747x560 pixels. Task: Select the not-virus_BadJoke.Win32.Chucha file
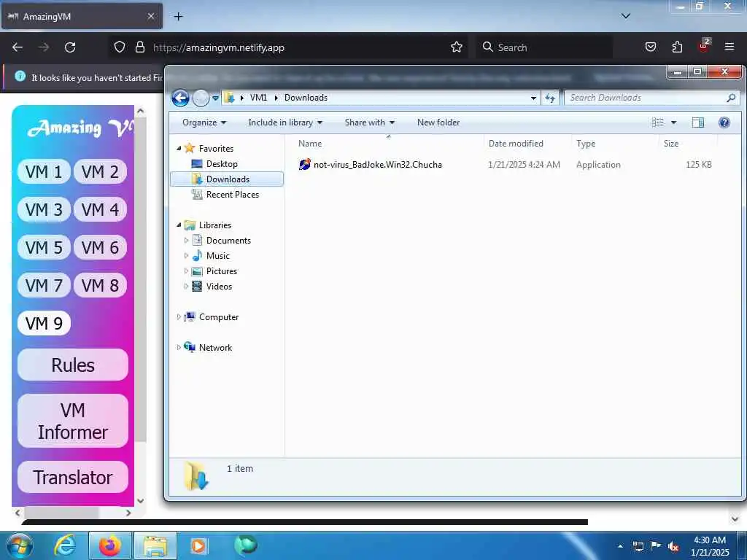[x=377, y=164]
